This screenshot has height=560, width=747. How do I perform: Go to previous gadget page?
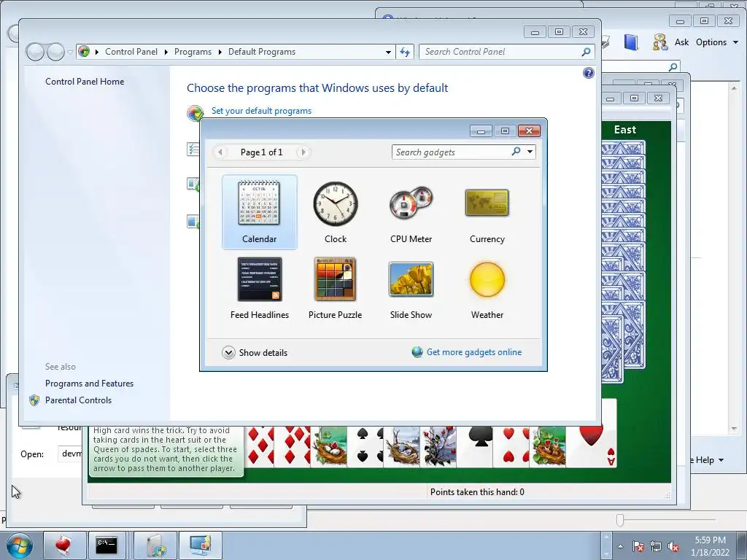click(220, 152)
